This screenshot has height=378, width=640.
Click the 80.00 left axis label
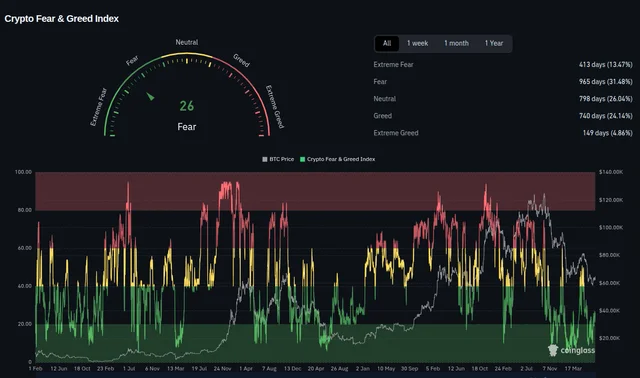[24, 210]
